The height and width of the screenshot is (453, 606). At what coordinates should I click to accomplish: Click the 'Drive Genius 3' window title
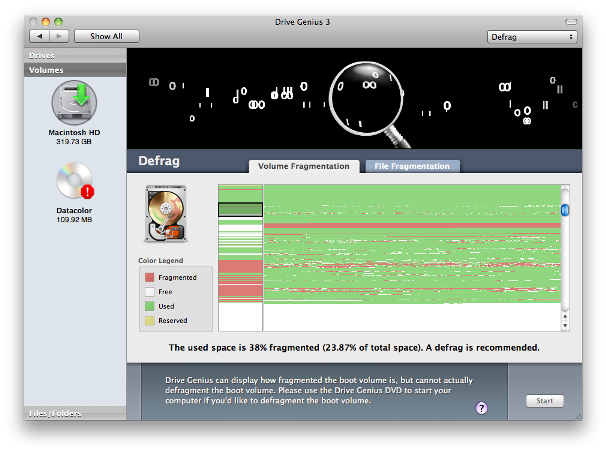(303, 22)
